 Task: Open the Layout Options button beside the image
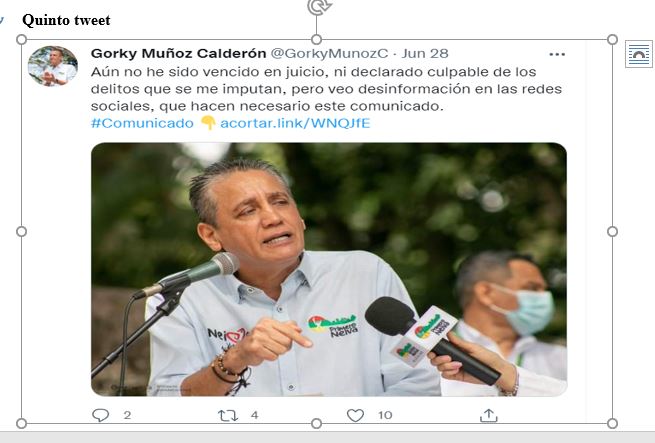point(639,54)
